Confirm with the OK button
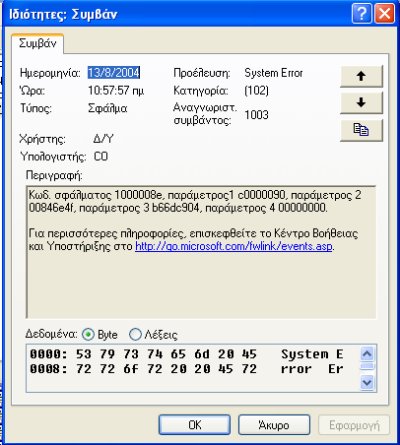Screen dimensions: 400x445 (194, 425)
